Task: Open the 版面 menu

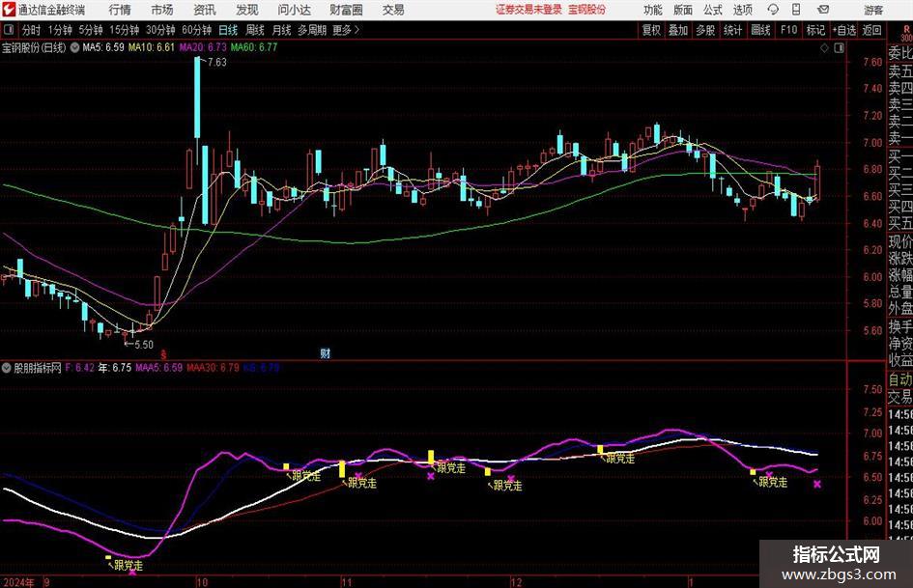Action: 683,10
